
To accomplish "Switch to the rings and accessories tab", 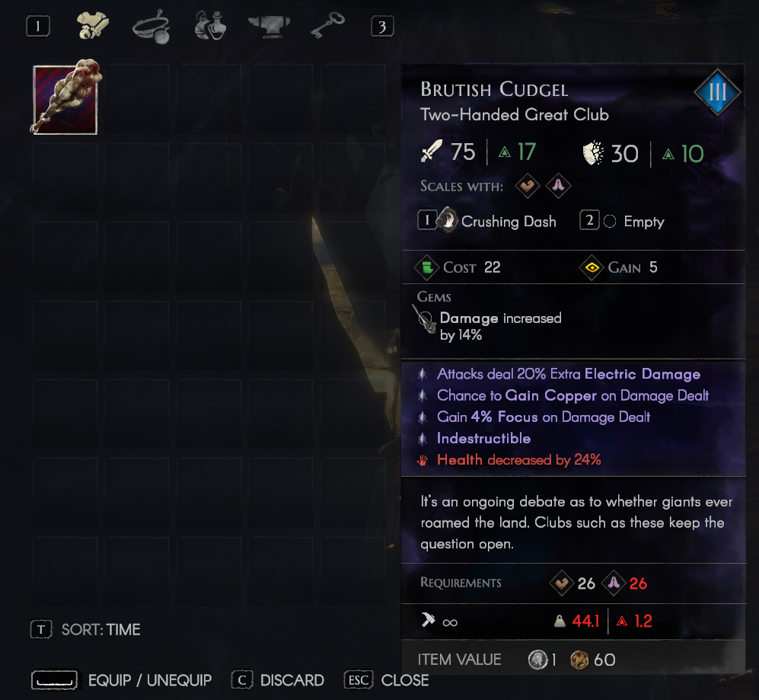I will pyautogui.click(x=151, y=27).
